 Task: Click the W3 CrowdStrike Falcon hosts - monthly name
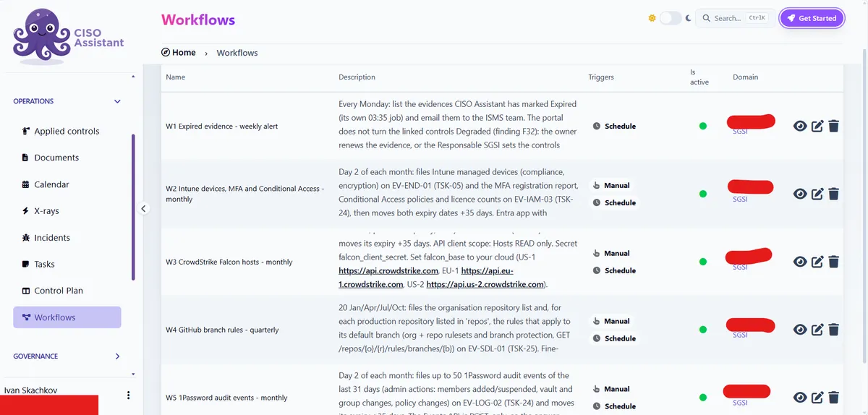229,262
